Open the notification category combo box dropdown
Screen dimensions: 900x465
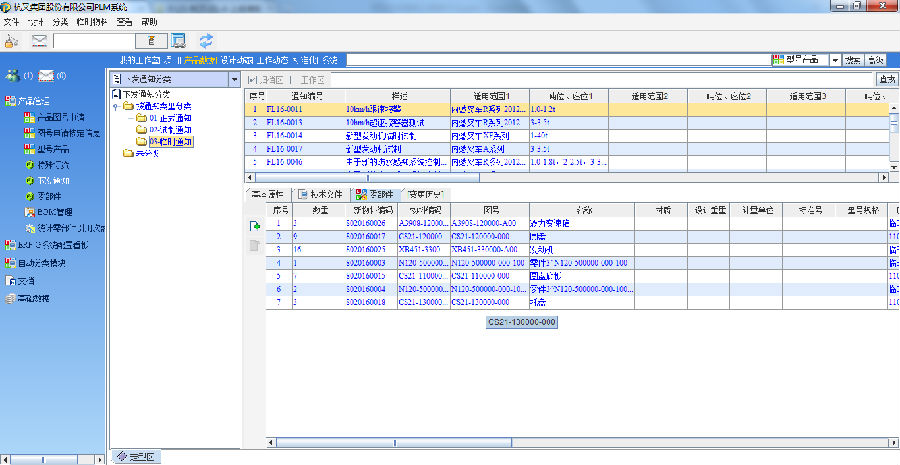coord(234,78)
